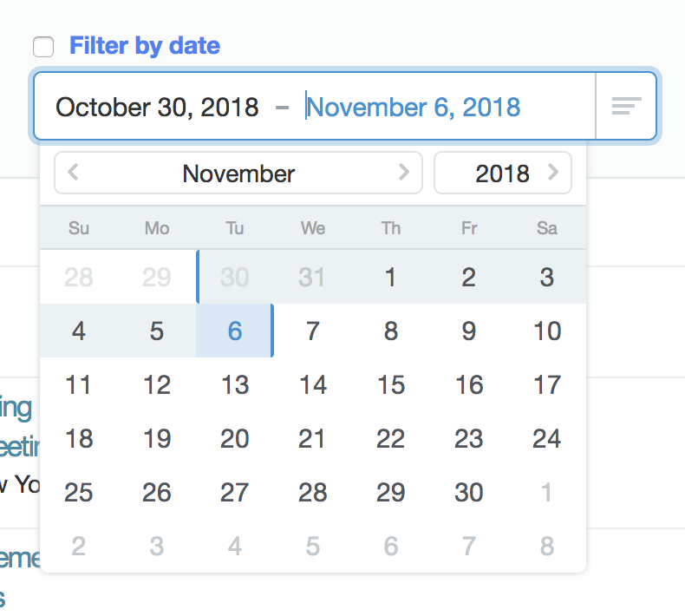Go to previous month with left chevron
This screenshot has width=685, height=616.
73,173
